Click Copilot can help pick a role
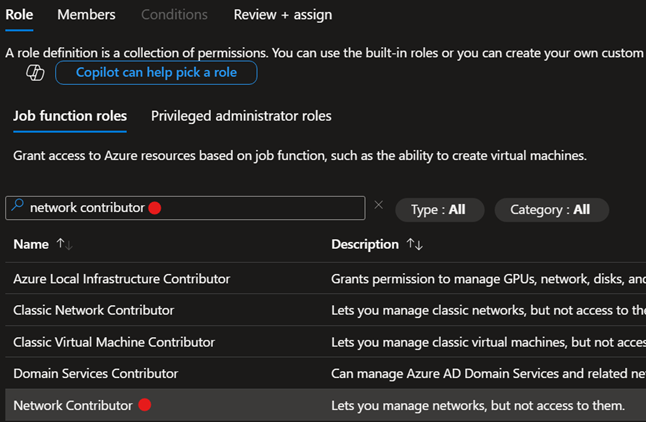This screenshot has height=422, width=646. coord(156,73)
